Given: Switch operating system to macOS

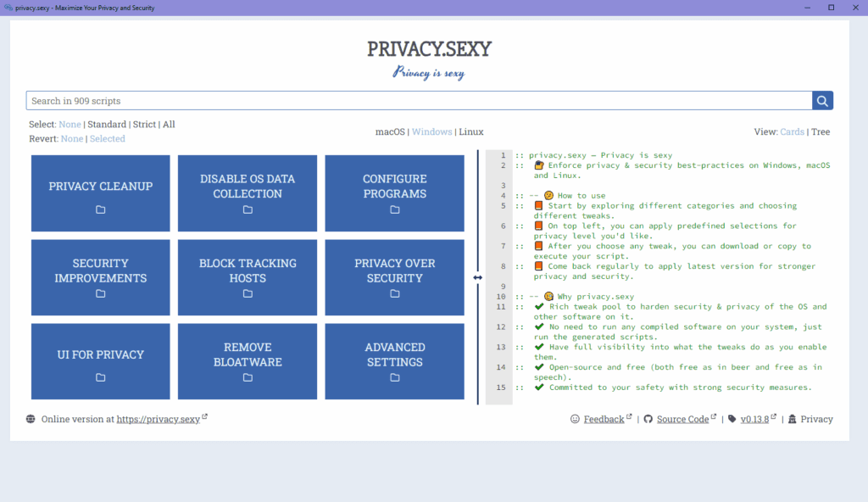Looking at the screenshot, I should click(x=390, y=131).
